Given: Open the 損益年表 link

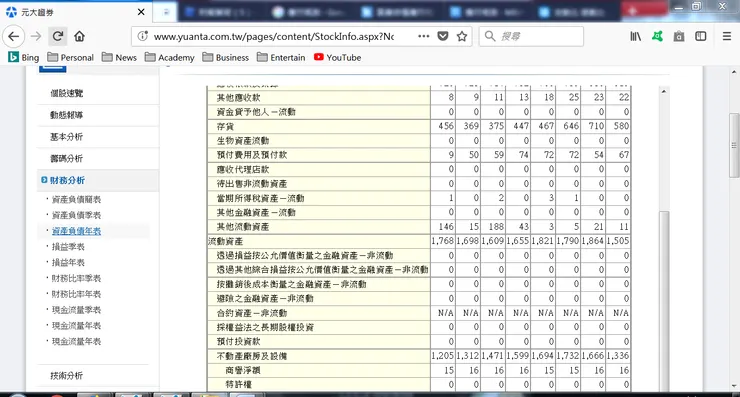Looking at the screenshot, I should [68, 262].
